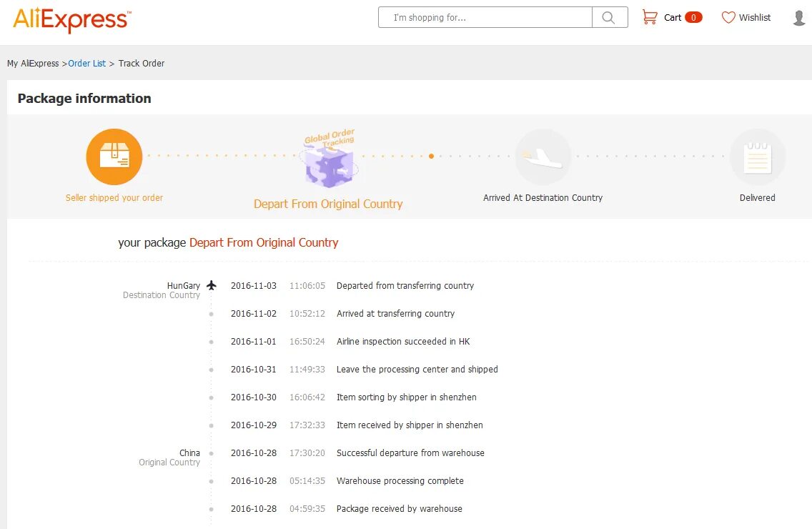Open the shopping cart icon
Screen dimensions: 812x529
point(650,17)
